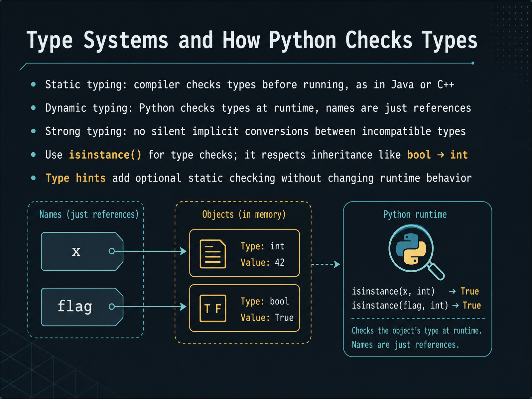Click the 'Value: True' label
Image resolution: width=532 pixels, height=399 pixels.
point(267,318)
